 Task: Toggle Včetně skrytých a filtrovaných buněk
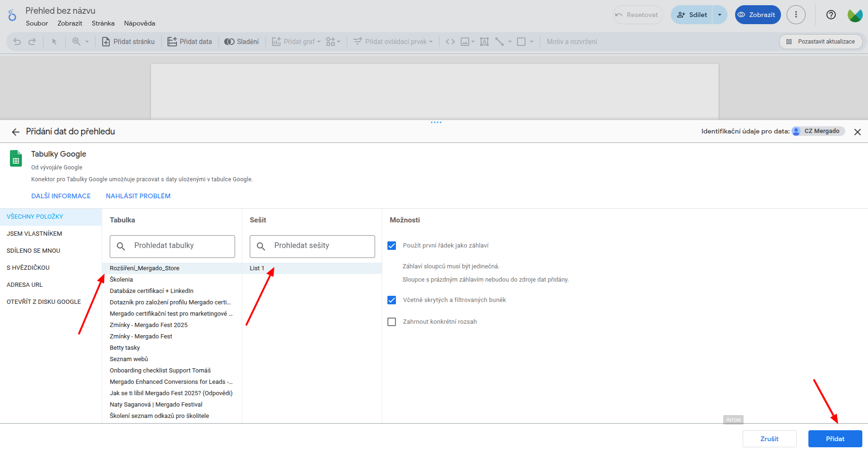[392, 300]
